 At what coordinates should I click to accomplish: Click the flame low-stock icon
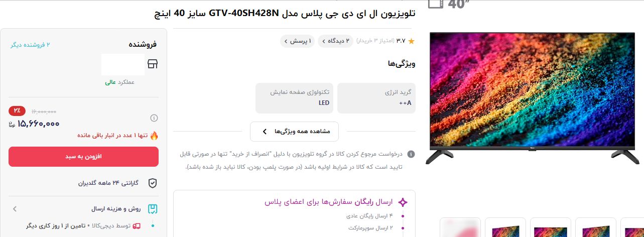pos(154,136)
